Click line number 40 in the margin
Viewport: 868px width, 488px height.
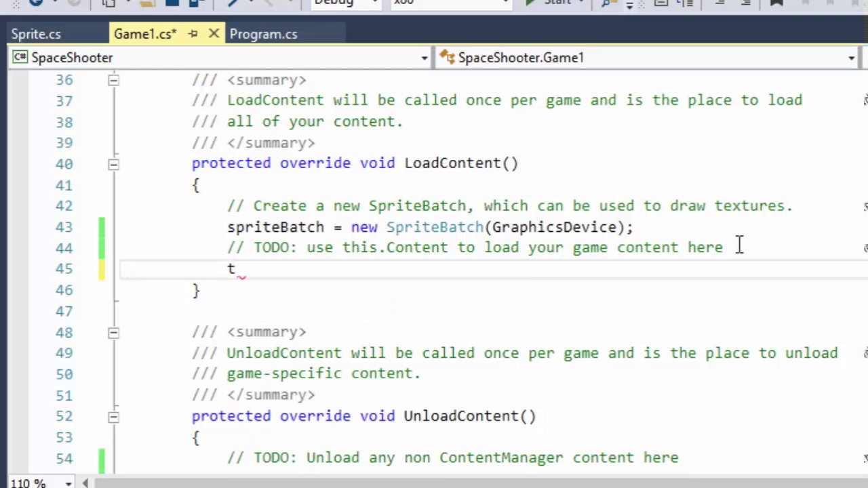(64, 164)
